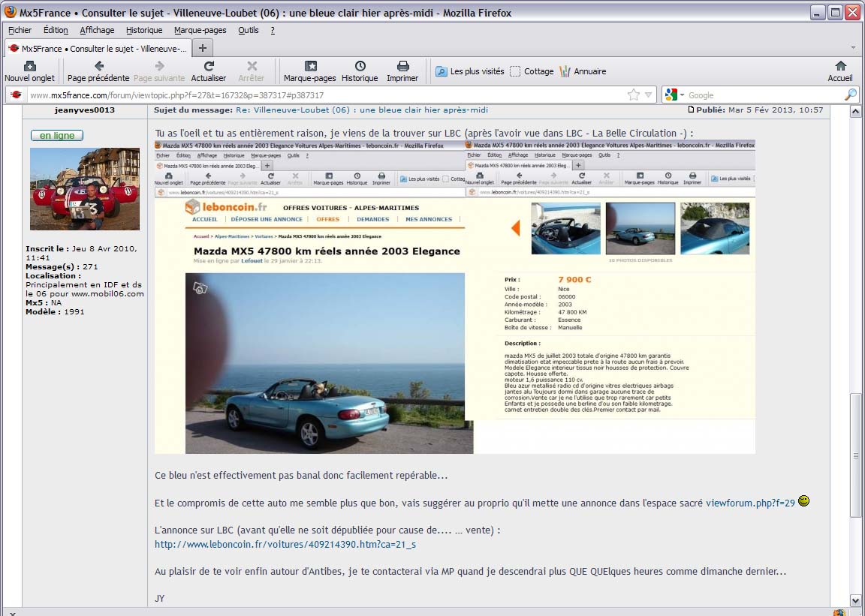Click the vertical scrollbar thumb
Screen dimensions: 865x616
(855, 455)
